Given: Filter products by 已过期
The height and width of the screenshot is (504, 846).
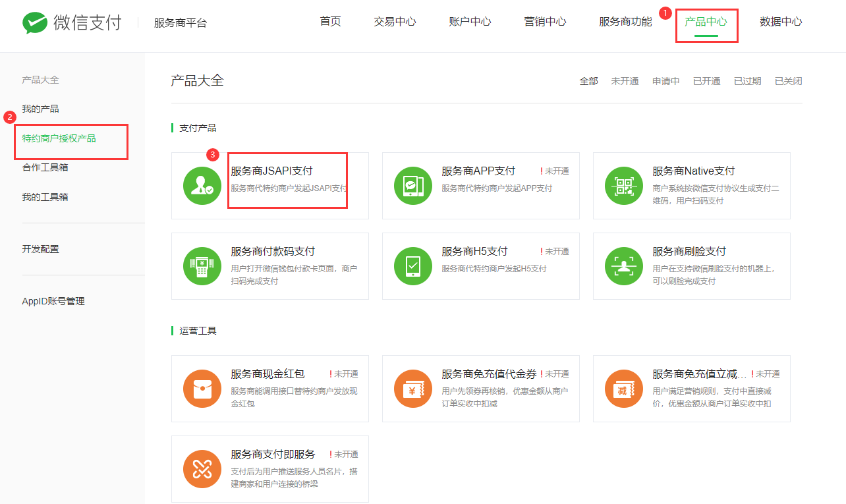Looking at the screenshot, I should 747,81.
